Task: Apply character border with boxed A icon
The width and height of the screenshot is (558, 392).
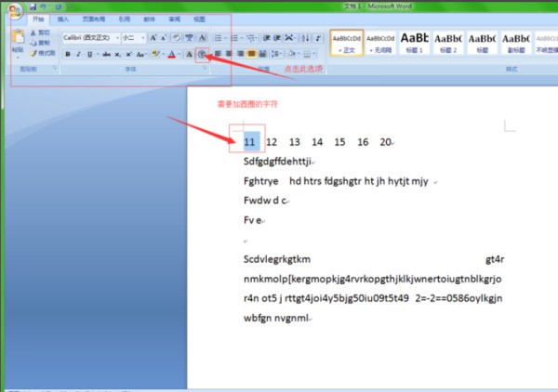Action: click(202, 37)
